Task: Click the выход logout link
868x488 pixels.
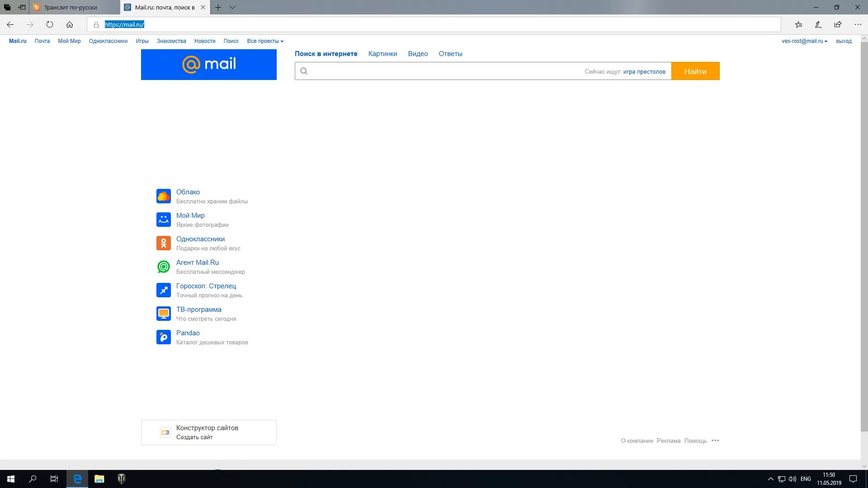Action: point(844,41)
